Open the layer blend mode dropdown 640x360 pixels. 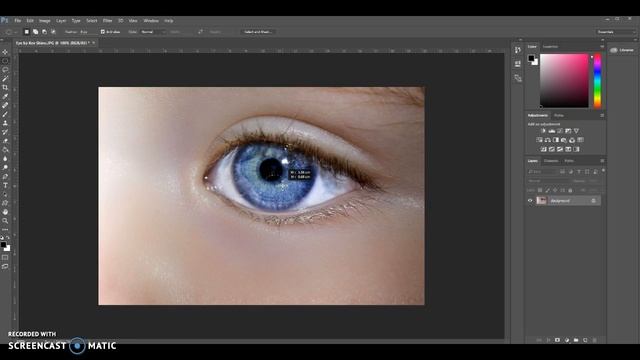tap(548, 181)
